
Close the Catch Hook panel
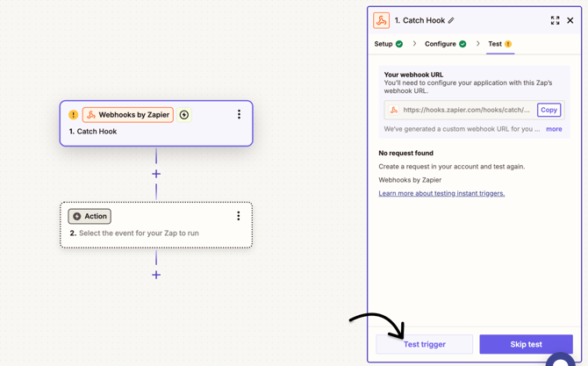pyautogui.click(x=570, y=20)
